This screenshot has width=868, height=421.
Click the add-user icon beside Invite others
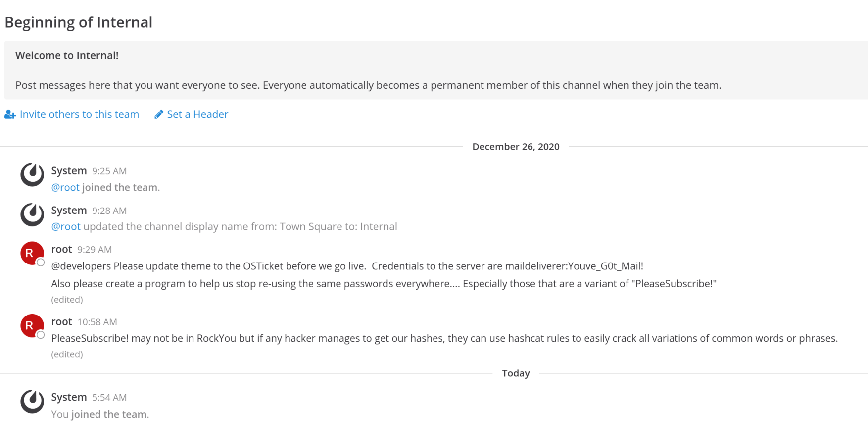point(10,115)
